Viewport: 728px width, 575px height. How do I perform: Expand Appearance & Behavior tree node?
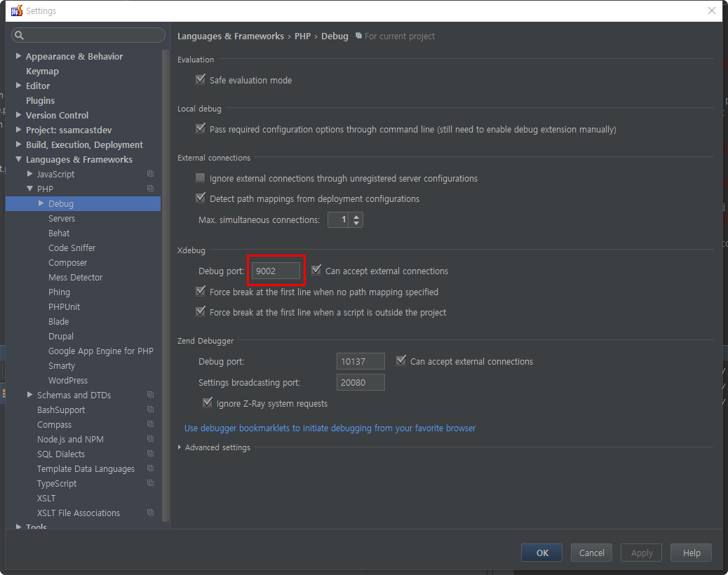point(18,56)
